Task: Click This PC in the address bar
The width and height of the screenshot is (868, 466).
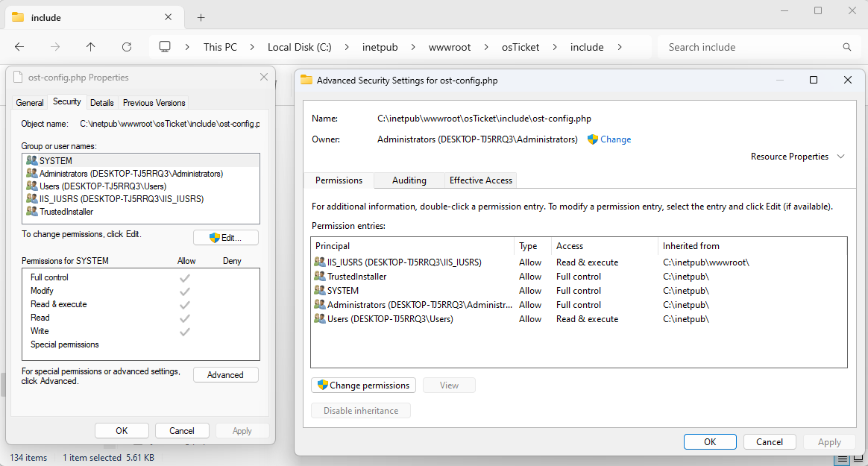Action: point(220,47)
